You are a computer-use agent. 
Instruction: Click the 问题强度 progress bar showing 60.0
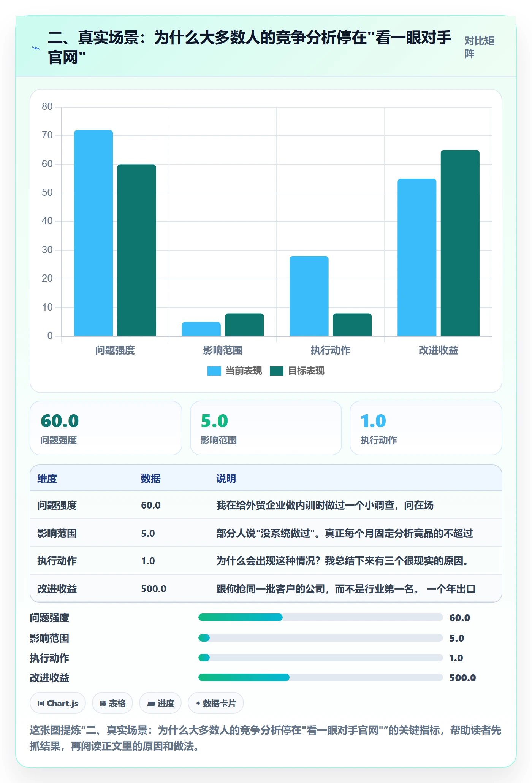coord(321,617)
